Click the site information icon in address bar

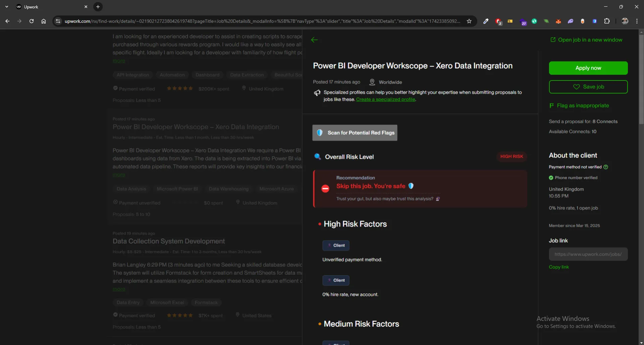[58, 21]
